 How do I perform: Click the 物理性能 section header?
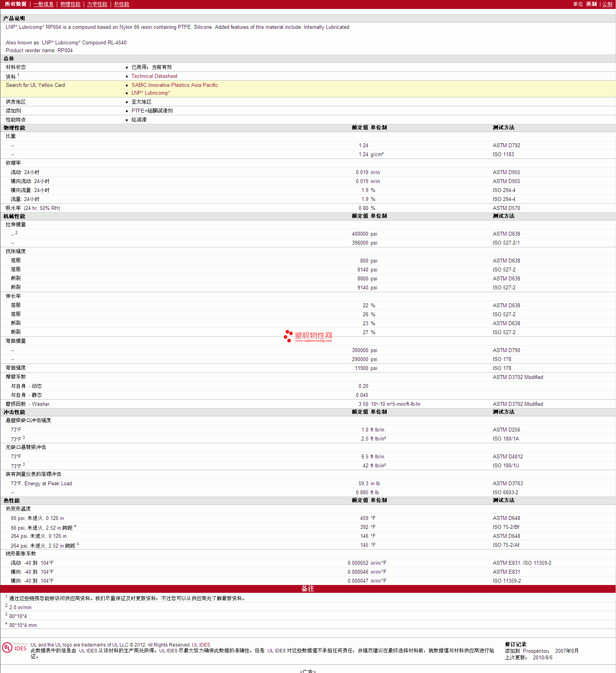[x=14, y=128]
